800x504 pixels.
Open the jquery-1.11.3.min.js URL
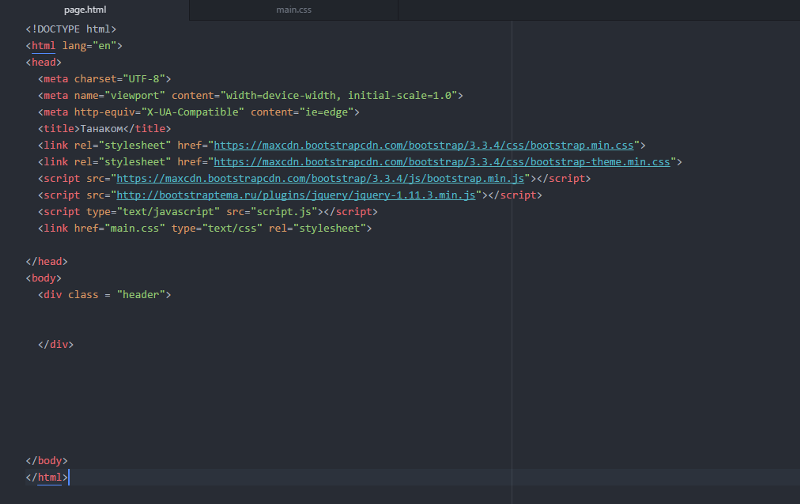296,195
